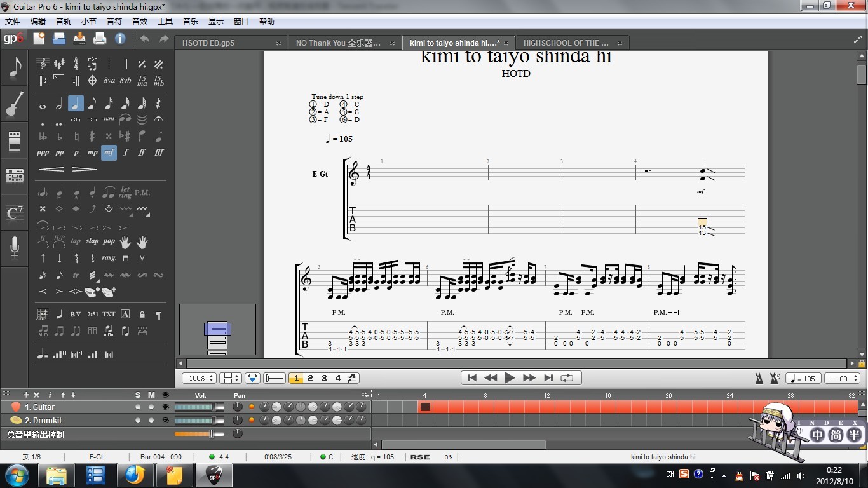
Task: Click the 1. Guitar pan knob
Action: (x=238, y=407)
